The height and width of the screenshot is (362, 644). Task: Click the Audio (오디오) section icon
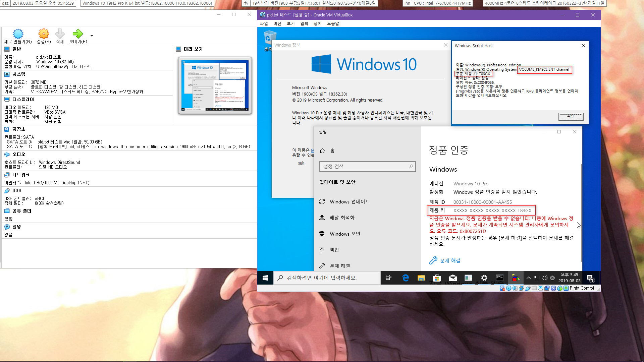[7, 154]
